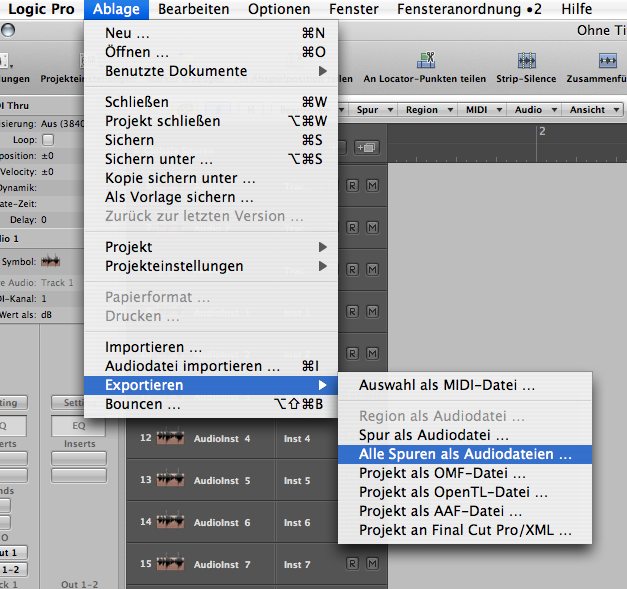Click AudioInst 6 track waveform icon

170,522
